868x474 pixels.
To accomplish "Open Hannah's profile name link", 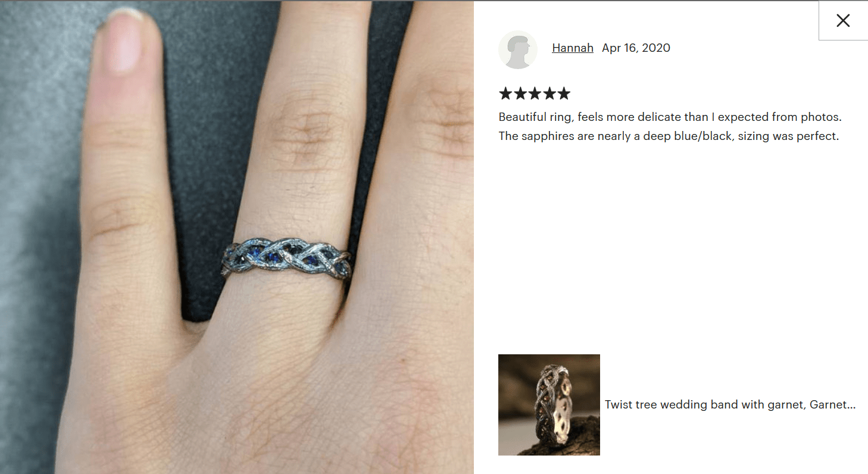I will [573, 48].
